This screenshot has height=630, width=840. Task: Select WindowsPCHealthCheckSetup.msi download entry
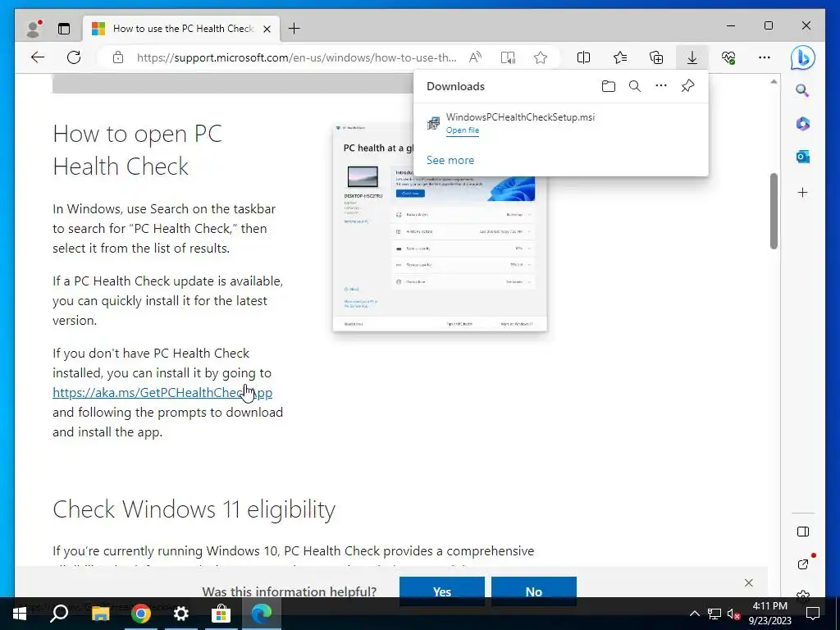[x=561, y=124]
